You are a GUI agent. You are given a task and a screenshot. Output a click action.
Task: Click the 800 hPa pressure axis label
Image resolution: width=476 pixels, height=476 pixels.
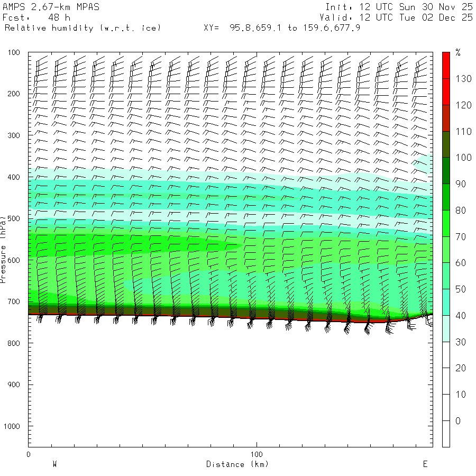pyautogui.click(x=14, y=343)
